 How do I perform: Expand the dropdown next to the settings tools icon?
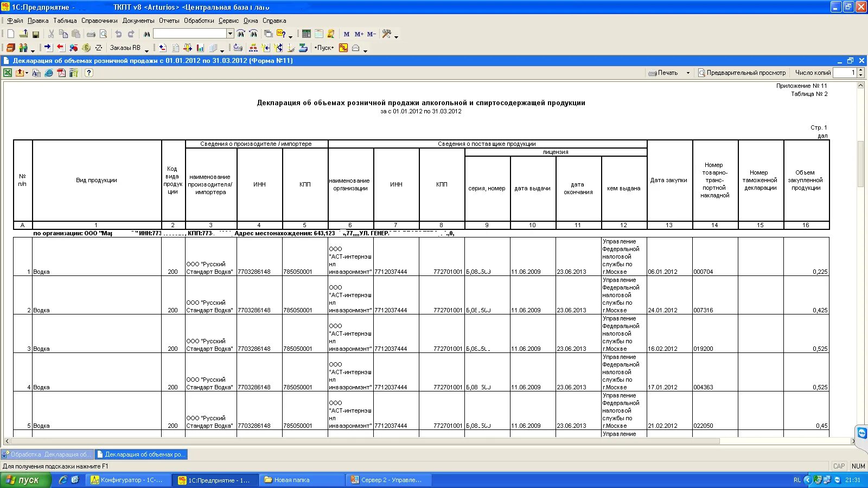pyautogui.click(x=397, y=36)
